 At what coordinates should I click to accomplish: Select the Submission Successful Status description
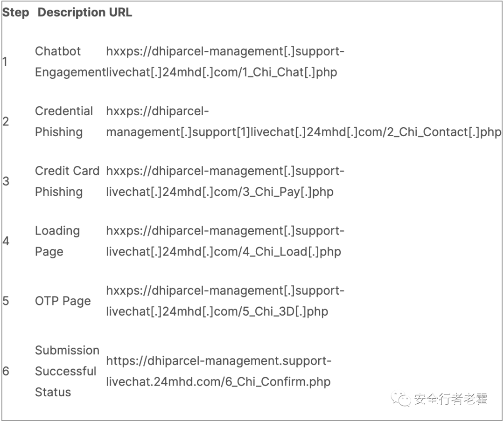(x=67, y=371)
